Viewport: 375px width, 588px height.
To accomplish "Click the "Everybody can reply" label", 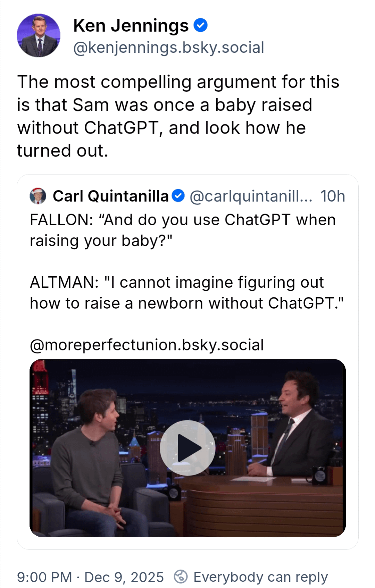I will pyautogui.click(x=260, y=577).
